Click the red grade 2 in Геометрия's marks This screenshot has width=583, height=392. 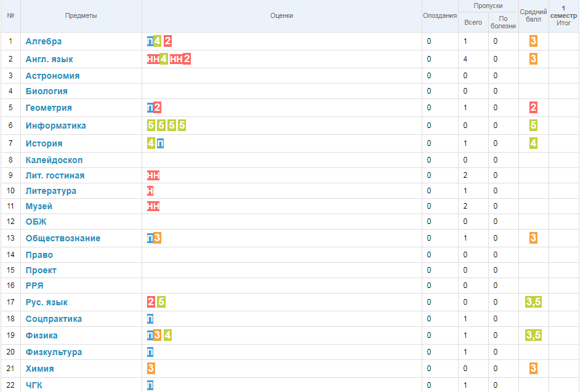[158, 108]
